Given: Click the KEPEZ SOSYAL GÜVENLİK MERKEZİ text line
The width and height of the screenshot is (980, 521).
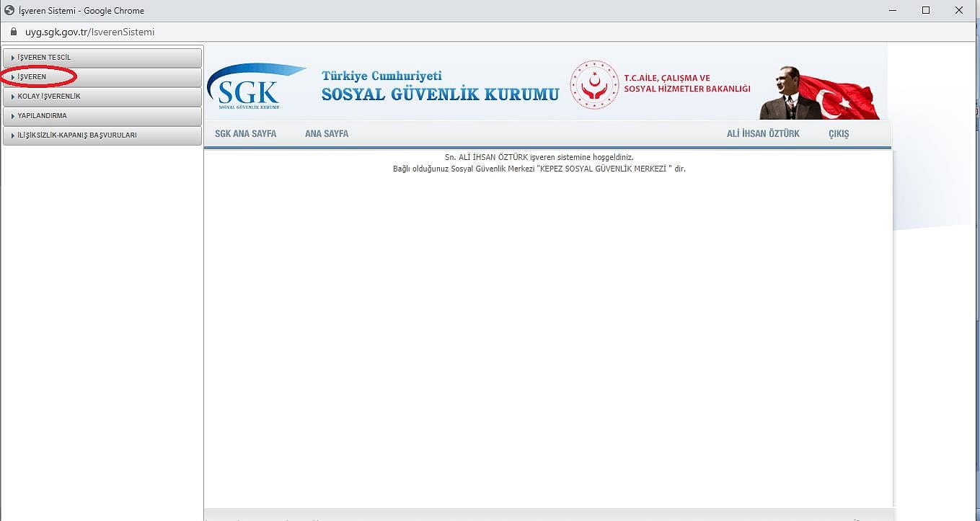Looking at the screenshot, I should [x=539, y=169].
